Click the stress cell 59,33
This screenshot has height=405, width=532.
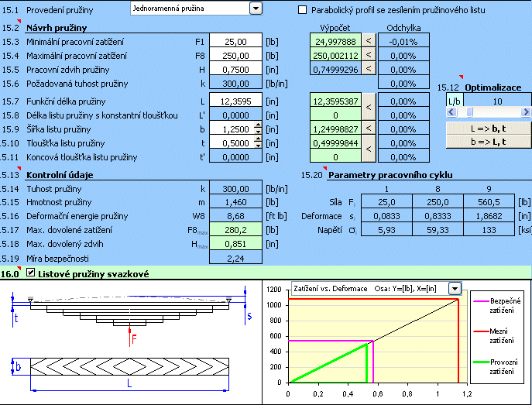coord(438,230)
